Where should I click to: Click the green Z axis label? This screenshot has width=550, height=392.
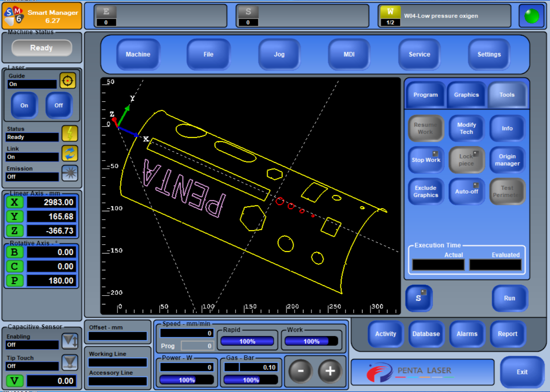[15, 231]
